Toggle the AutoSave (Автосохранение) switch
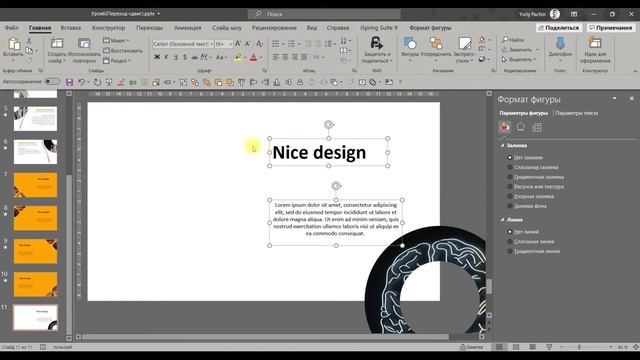 click(52, 82)
